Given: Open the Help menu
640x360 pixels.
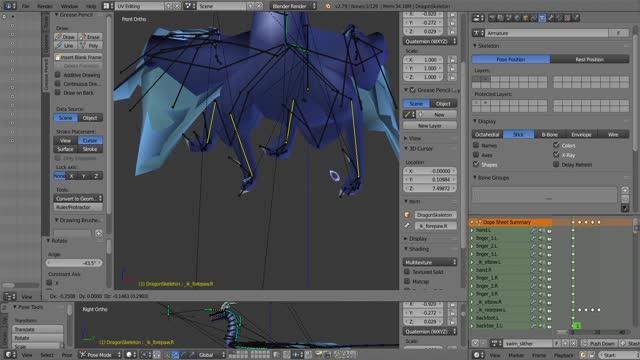Looking at the screenshot, I should (x=91, y=6).
